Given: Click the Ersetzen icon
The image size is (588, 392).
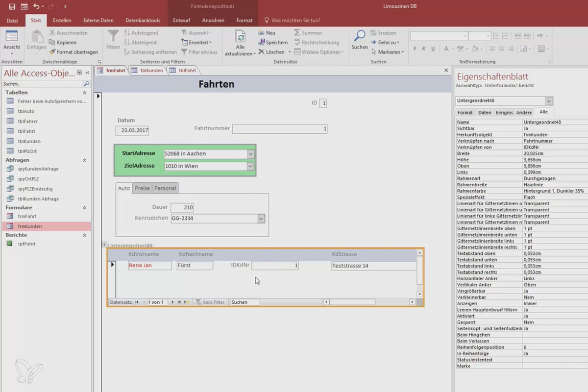Looking at the screenshot, I should (373, 33).
